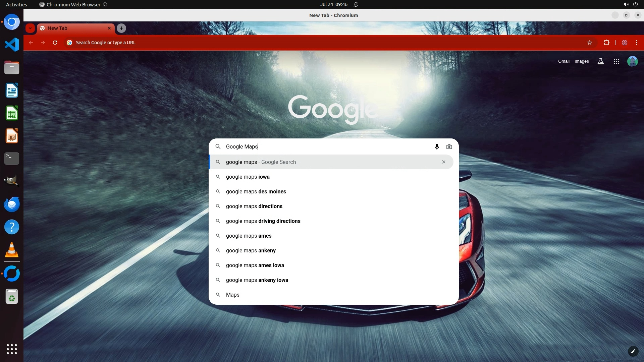The width and height of the screenshot is (644, 362).
Task: Open Search Labs flask icon
Action: (x=600, y=61)
